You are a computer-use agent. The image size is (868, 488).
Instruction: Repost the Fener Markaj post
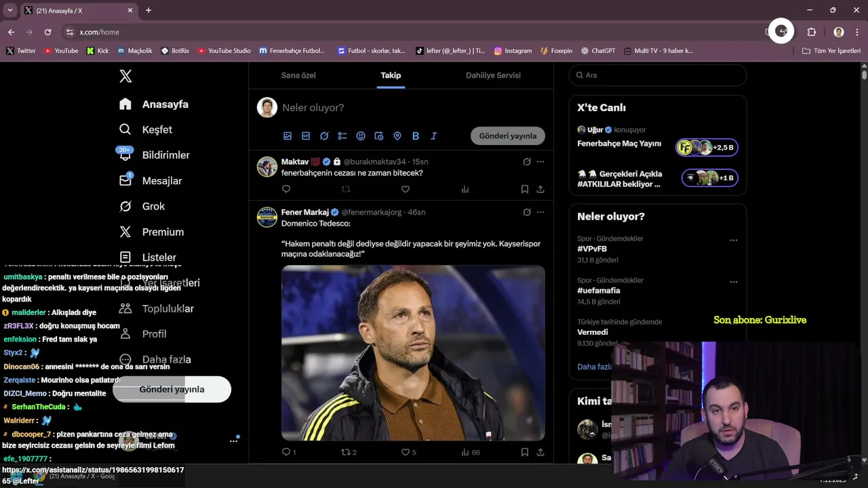[x=349, y=452]
